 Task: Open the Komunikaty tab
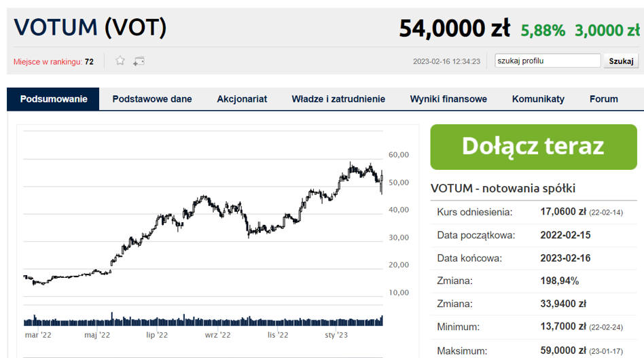[x=538, y=99]
